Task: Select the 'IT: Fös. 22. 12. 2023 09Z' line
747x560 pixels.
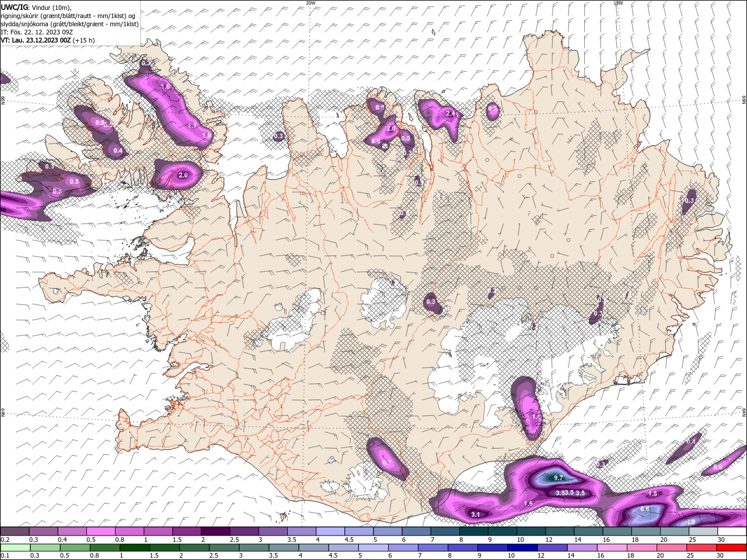Action: (36, 32)
